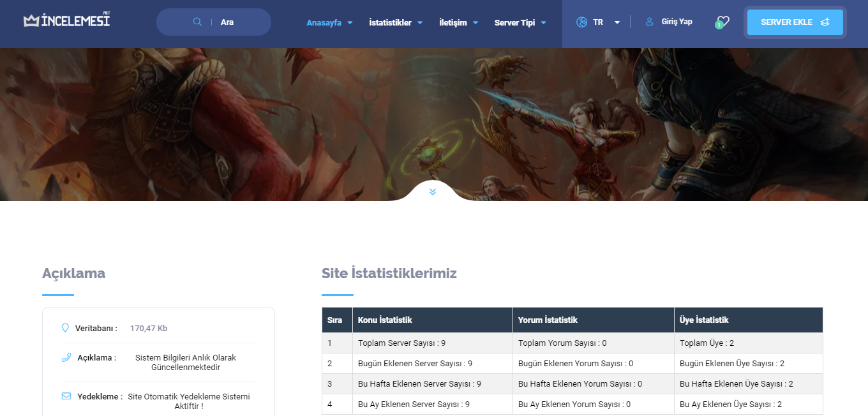This screenshot has width=868, height=416.
Task: Open the favorites heart icon
Action: click(722, 22)
